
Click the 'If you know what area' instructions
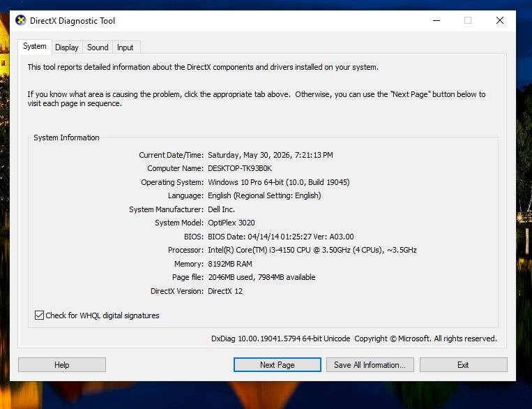(x=257, y=99)
